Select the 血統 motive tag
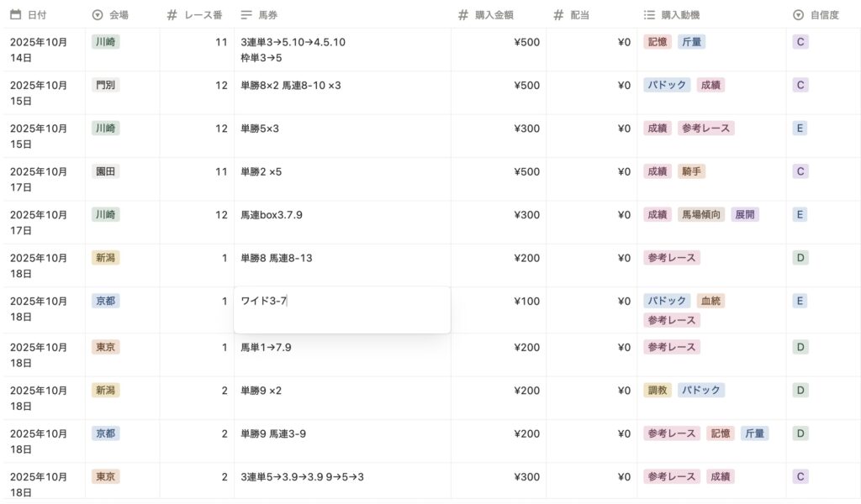 710,301
